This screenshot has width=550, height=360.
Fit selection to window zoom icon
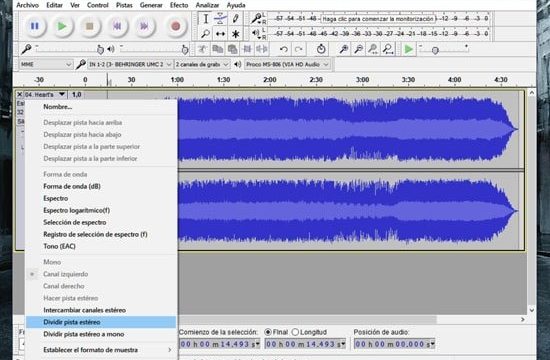click(x=373, y=49)
